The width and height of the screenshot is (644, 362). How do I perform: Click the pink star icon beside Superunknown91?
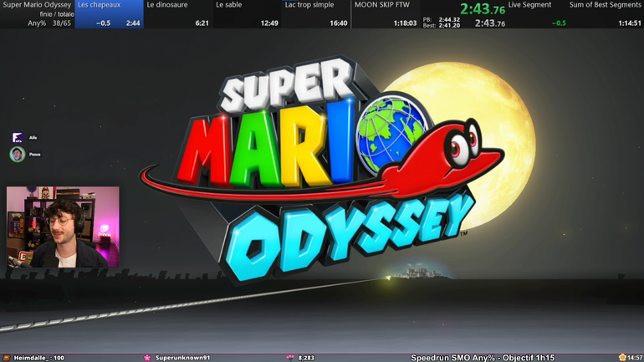coord(148,357)
